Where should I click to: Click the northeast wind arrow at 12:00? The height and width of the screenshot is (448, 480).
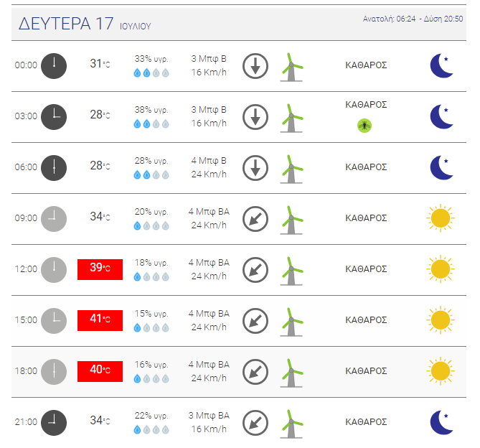(x=255, y=270)
